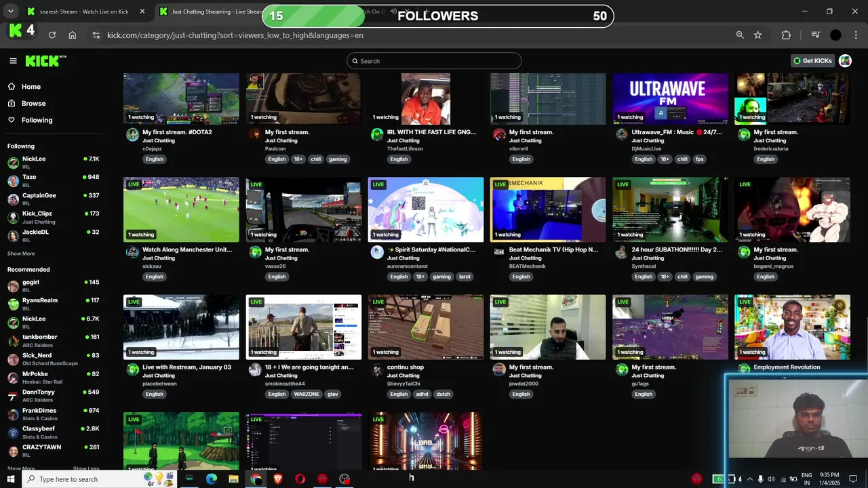Open Beat Mechanik TV stream thumbnail
This screenshot has height=488, width=868.
tap(548, 209)
